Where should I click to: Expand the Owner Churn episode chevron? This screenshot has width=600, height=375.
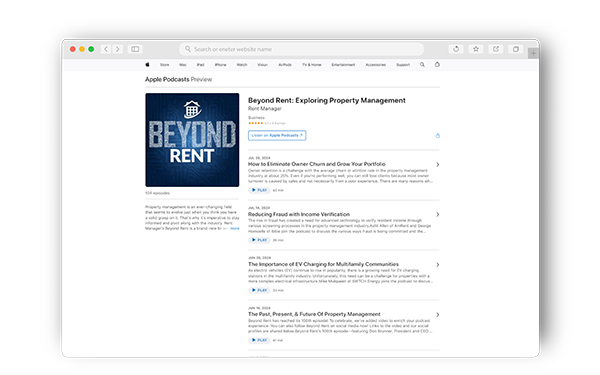[437, 165]
